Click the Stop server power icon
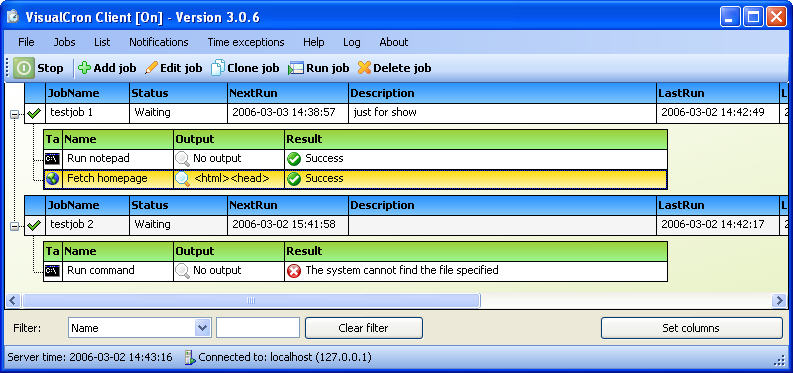793x373 pixels. coord(24,68)
